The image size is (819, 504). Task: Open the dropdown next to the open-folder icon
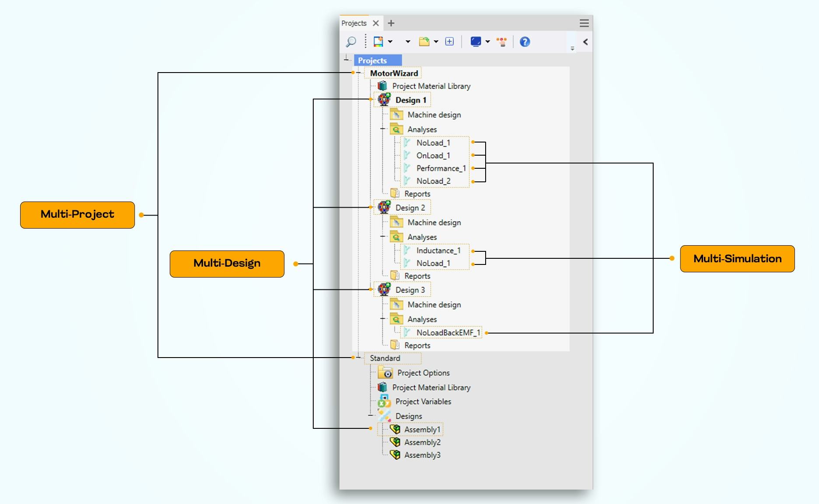436,42
